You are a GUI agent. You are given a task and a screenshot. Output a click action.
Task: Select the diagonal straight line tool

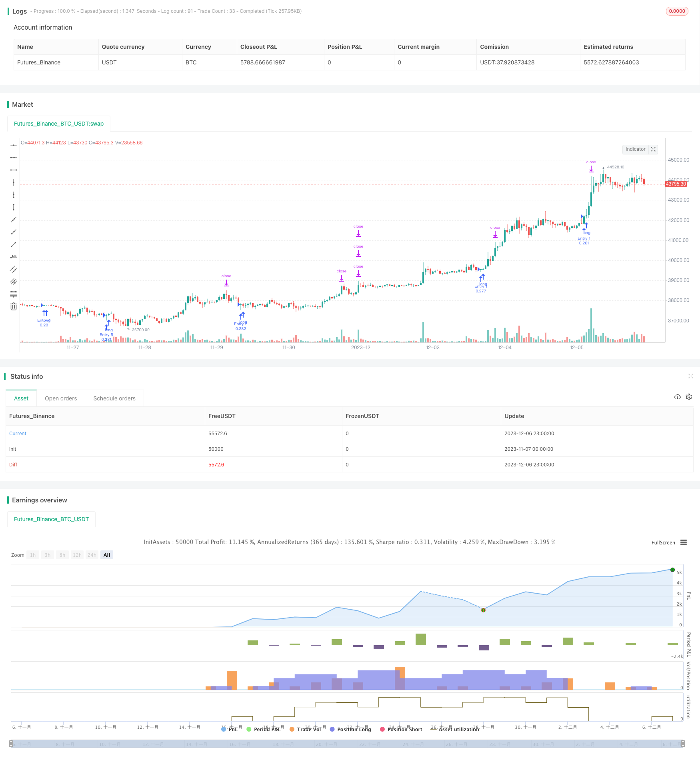pyautogui.click(x=14, y=220)
